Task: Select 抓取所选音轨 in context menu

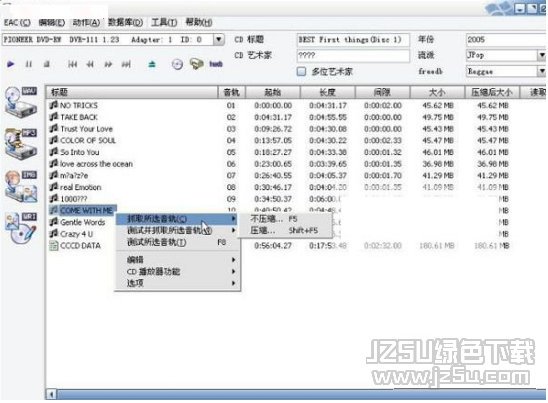Action: [177, 219]
